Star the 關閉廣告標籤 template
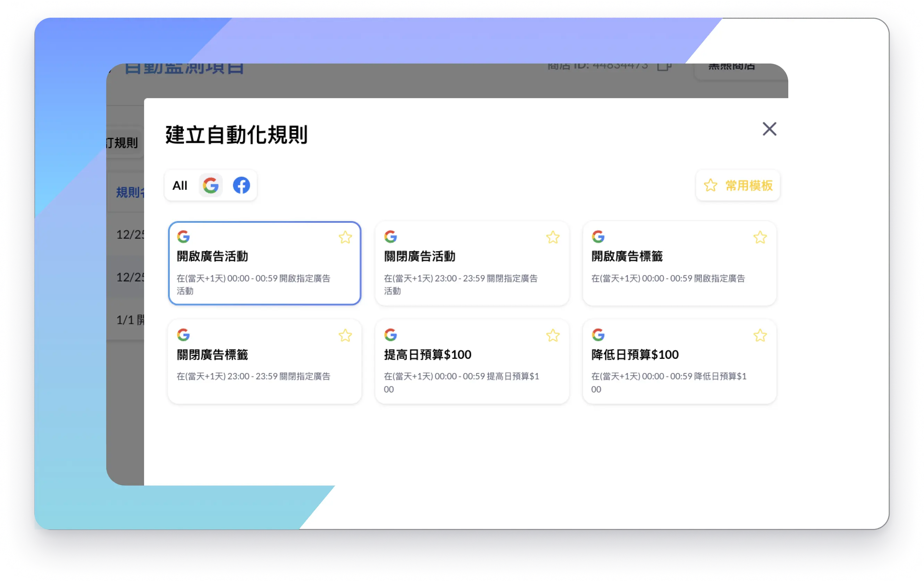 coord(345,335)
